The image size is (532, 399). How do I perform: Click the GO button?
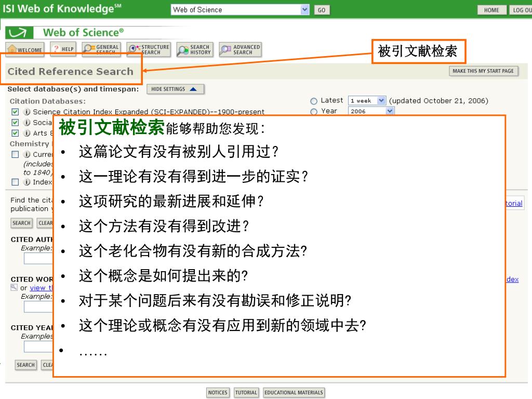(322, 10)
